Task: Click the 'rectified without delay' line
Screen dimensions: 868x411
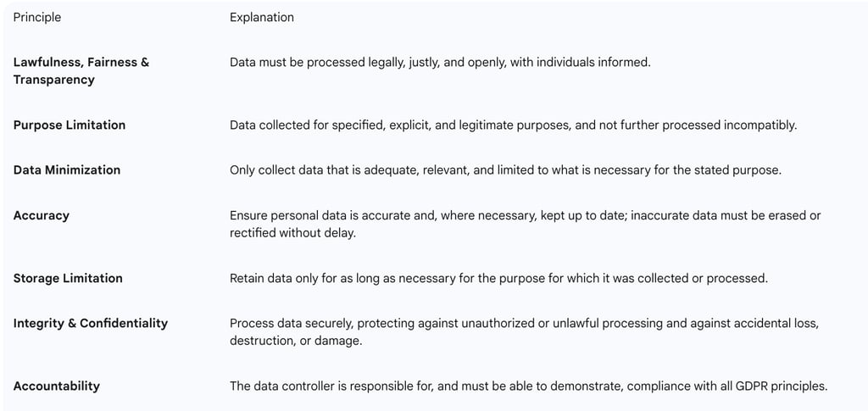Action: 292,233
